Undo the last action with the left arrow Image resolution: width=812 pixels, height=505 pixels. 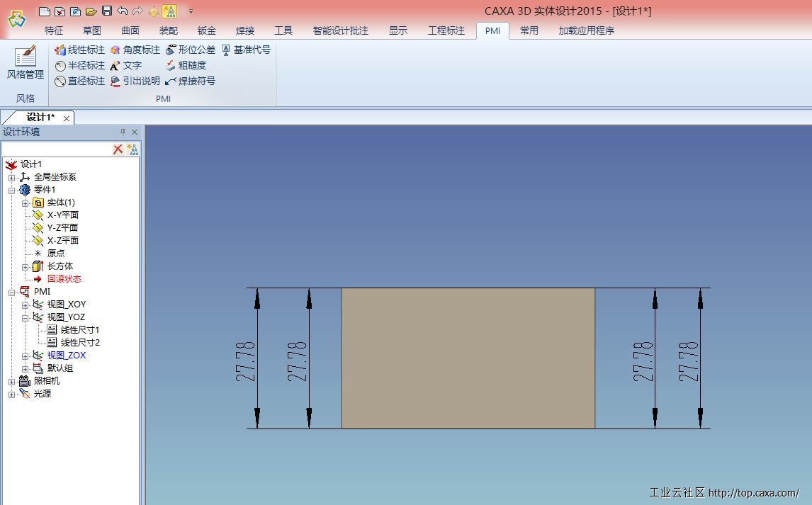coord(122,11)
